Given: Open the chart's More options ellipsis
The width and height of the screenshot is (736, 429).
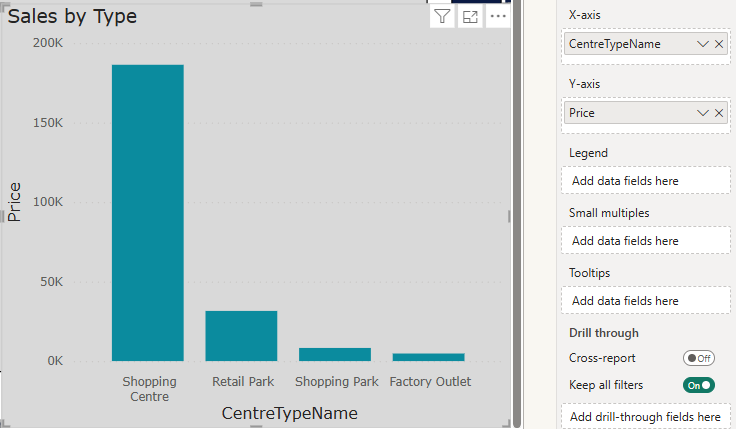Looking at the screenshot, I should coord(498,17).
